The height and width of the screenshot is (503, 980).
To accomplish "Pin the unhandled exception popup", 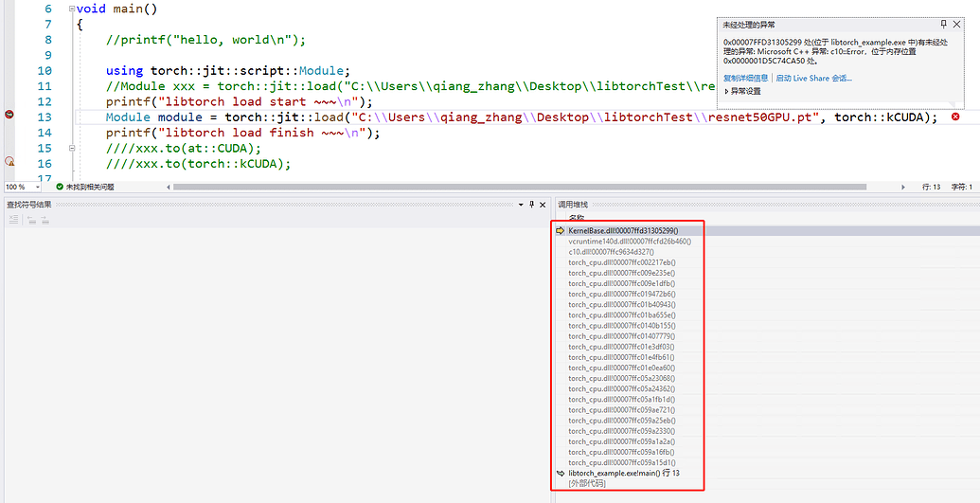I will (943, 24).
